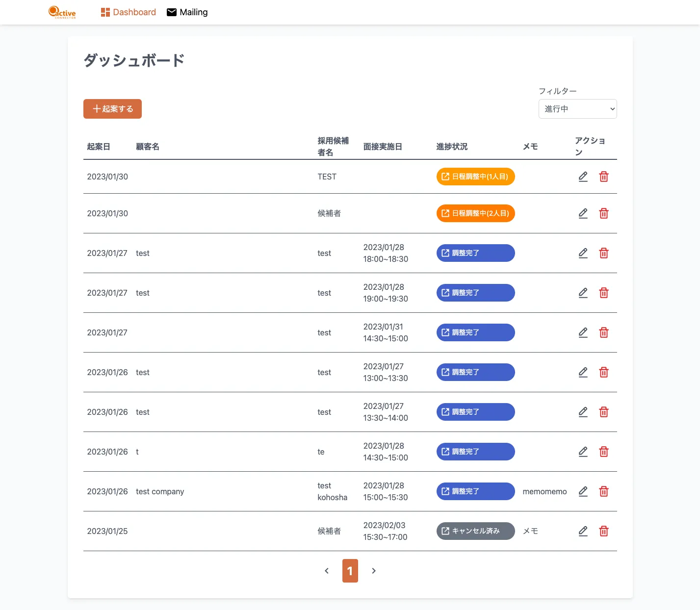The image size is (700, 610).
Task: Go to next page with right chevron
Action: pyautogui.click(x=374, y=571)
